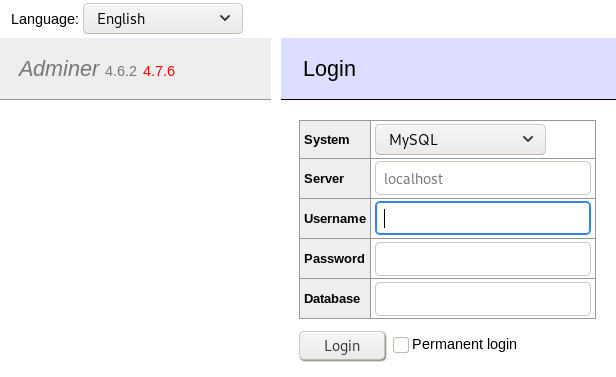
Task: Open the red 4.7.6 version link
Action: click(x=159, y=71)
